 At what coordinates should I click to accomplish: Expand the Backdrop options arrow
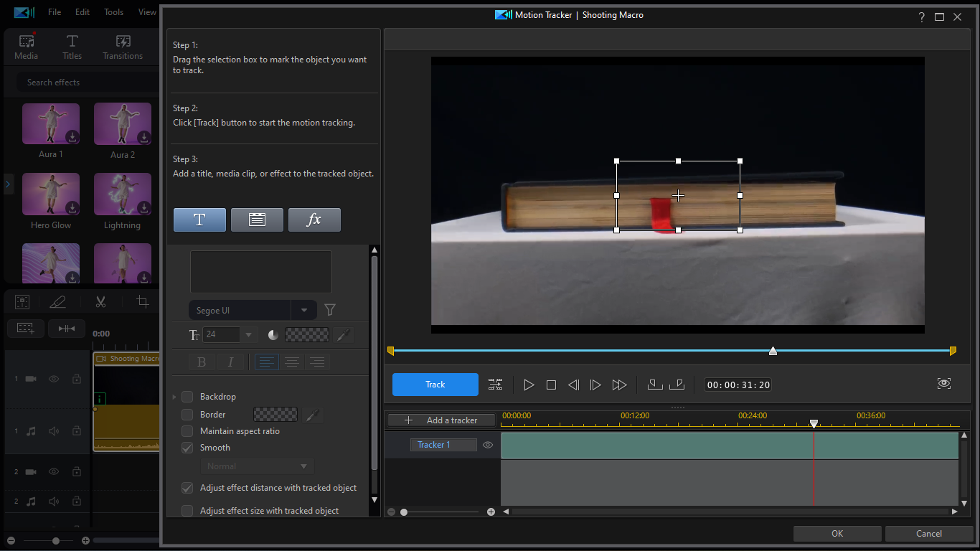click(174, 397)
